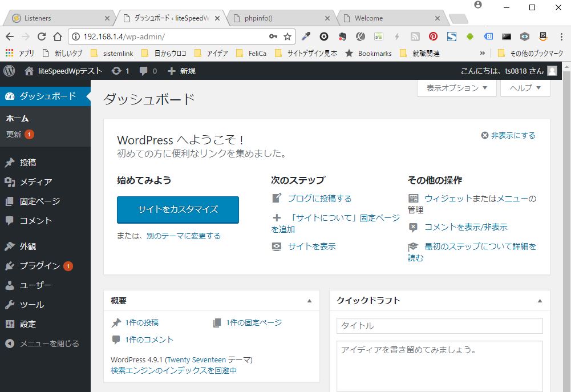571x392 pixels.
Task: Open Evernote elephant extension icon
Action: pos(342,37)
